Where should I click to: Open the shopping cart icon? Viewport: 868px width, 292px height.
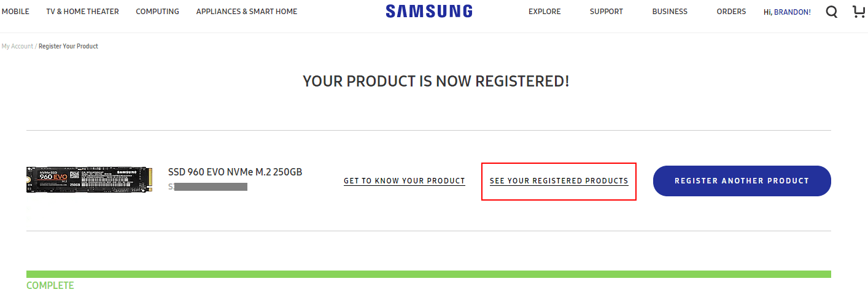pyautogui.click(x=859, y=12)
